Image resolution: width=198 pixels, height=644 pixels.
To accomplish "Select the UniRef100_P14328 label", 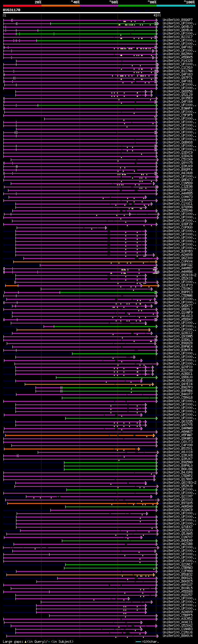I will point(178,61).
